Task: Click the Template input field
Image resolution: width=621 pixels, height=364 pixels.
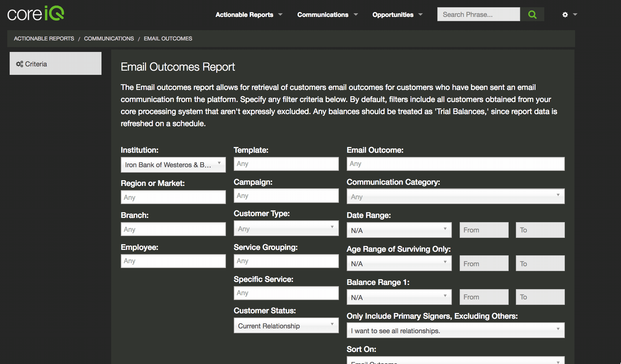Action: click(x=286, y=164)
